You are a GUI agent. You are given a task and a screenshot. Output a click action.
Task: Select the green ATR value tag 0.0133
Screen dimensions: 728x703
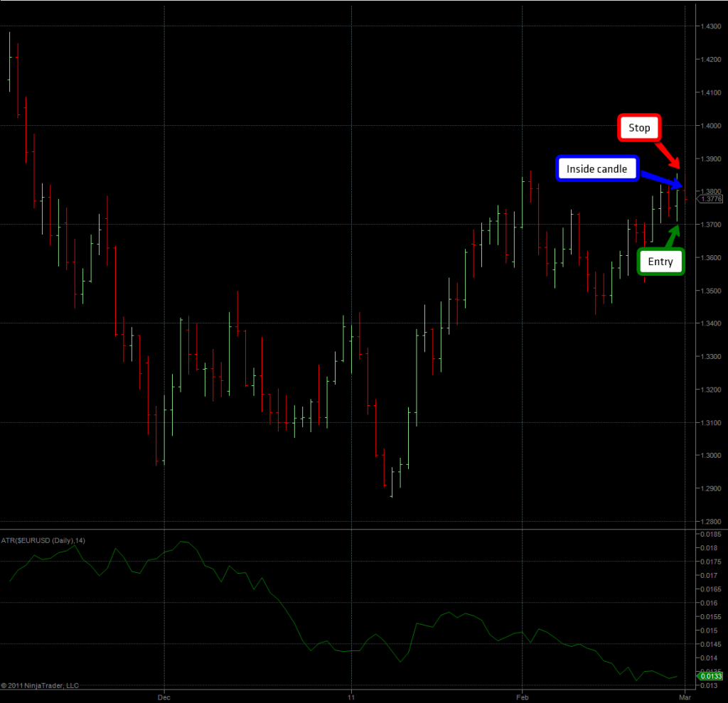coord(712,677)
